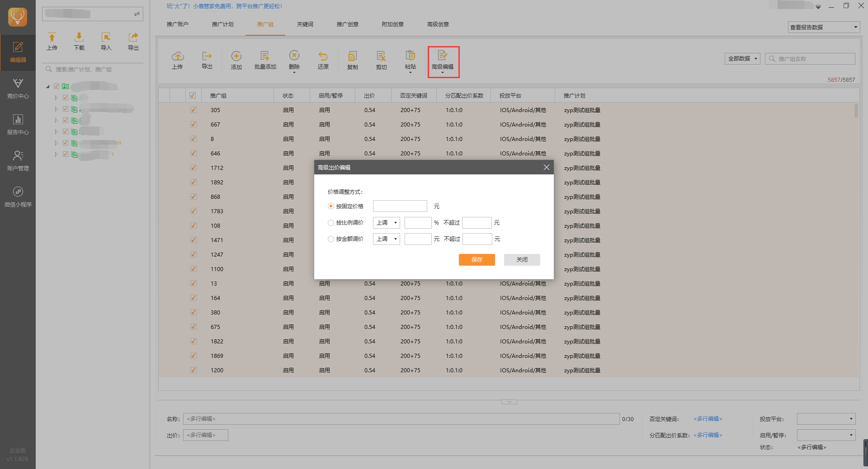The width and height of the screenshot is (868, 469).
Task: Click the left panel 下载 download icon
Action: [79, 37]
